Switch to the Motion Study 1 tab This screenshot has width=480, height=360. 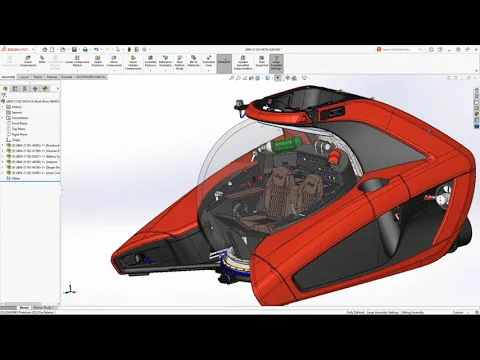43,308
